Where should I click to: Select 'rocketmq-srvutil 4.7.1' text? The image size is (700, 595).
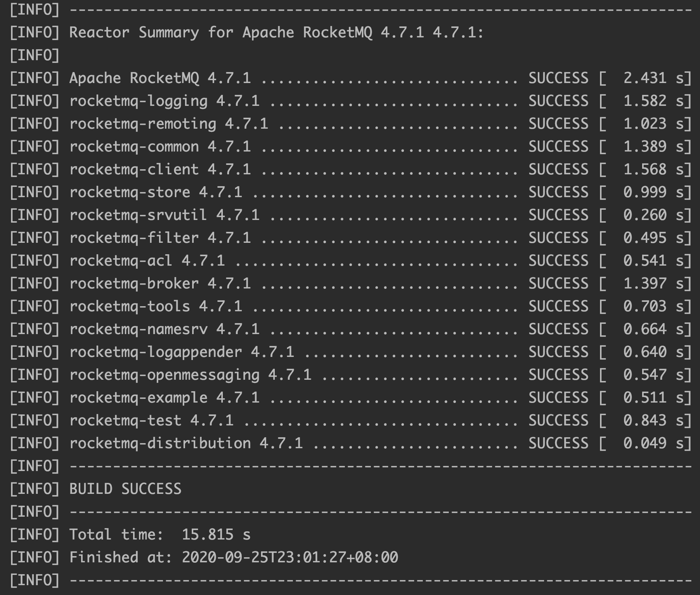tap(164, 215)
